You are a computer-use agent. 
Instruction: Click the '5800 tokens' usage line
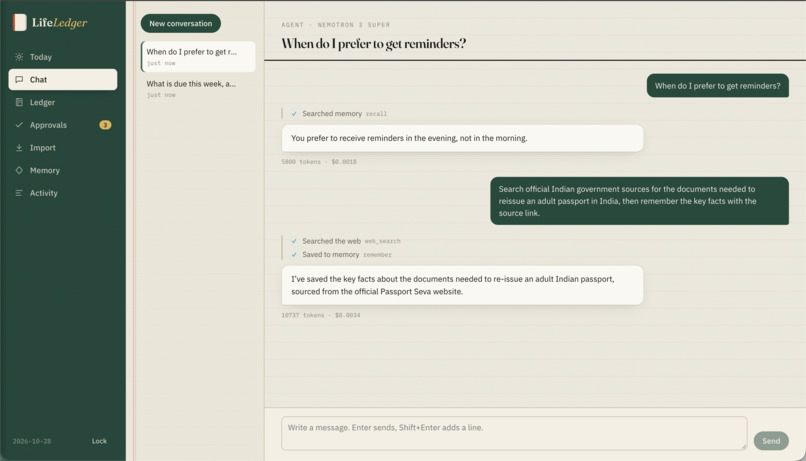(319, 161)
